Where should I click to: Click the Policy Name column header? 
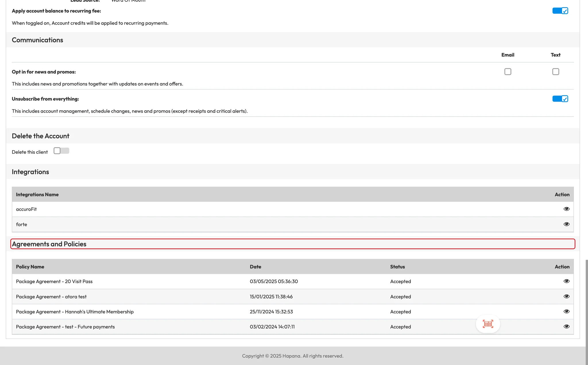coord(30,267)
